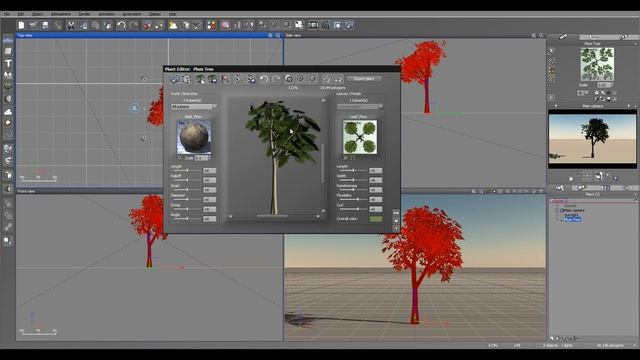Click the Save icon in main toolbar
Viewport: 640px width, 360px height.
pos(45,25)
